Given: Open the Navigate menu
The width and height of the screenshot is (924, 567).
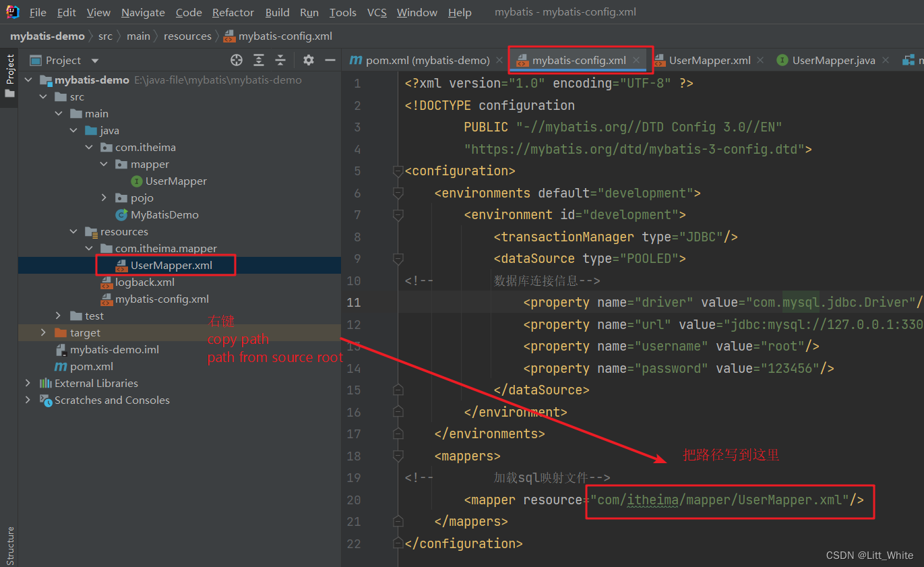Looking at the screenshot, I should 143,13.
